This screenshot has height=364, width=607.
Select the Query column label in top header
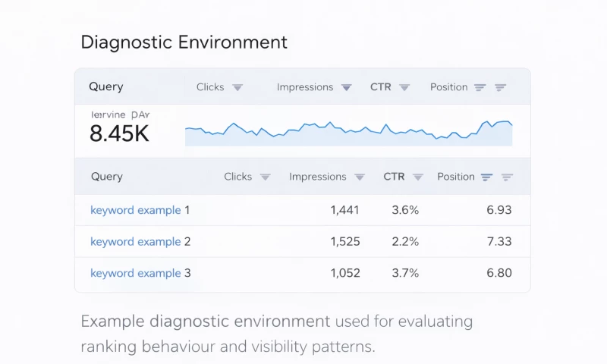click(x=105, y=86)
